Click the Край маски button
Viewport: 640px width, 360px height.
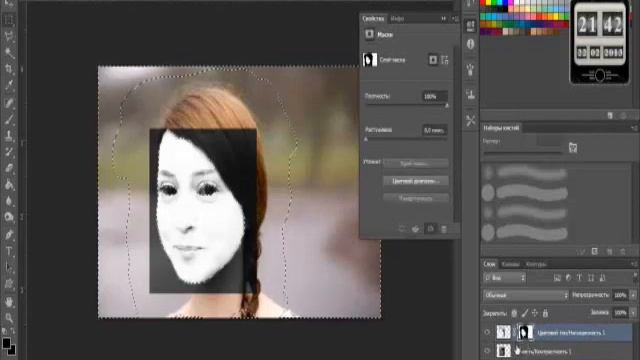point(416,164)
